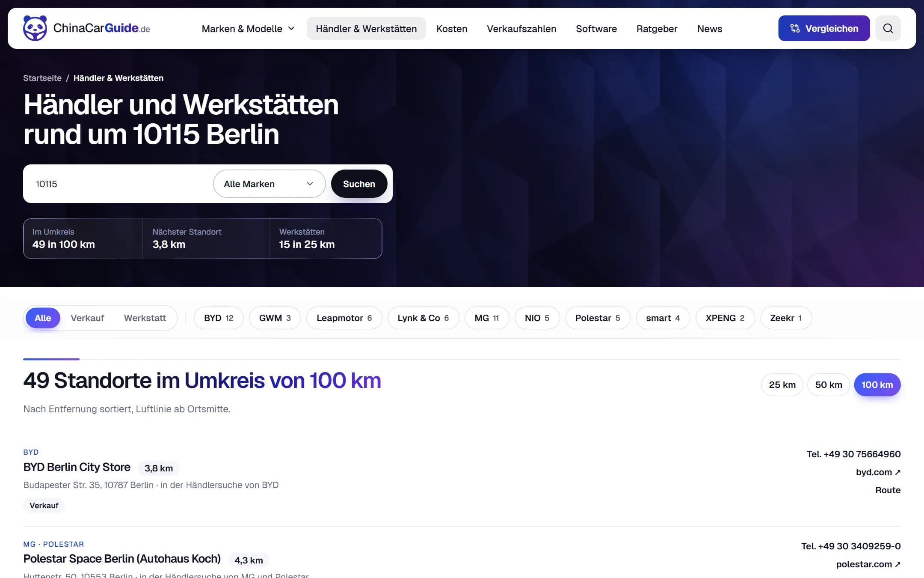This screenshot has height=578, width=924.
Task: Click Route for BYD Berlin City Store
Action: coord(888,490)
